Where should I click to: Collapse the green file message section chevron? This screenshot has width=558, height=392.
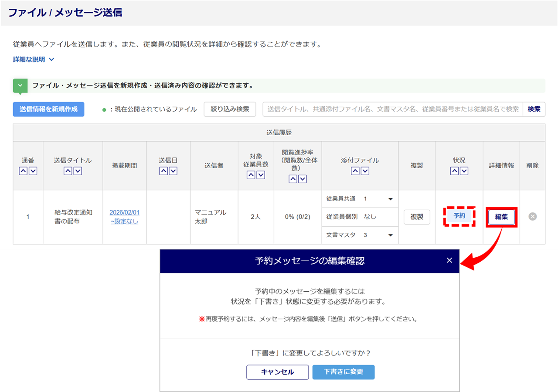[x=20, y=85]
